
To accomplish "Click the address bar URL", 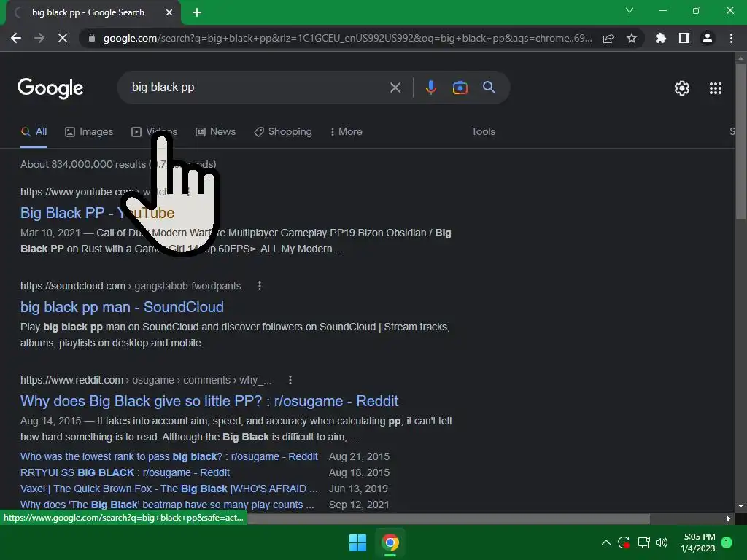I will pyautogui.click(x=348, y=38).
